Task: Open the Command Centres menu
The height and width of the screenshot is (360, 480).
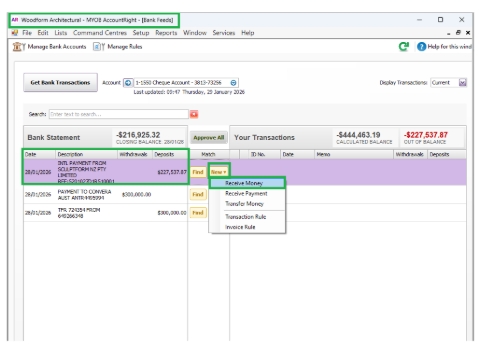Action: 100,33
